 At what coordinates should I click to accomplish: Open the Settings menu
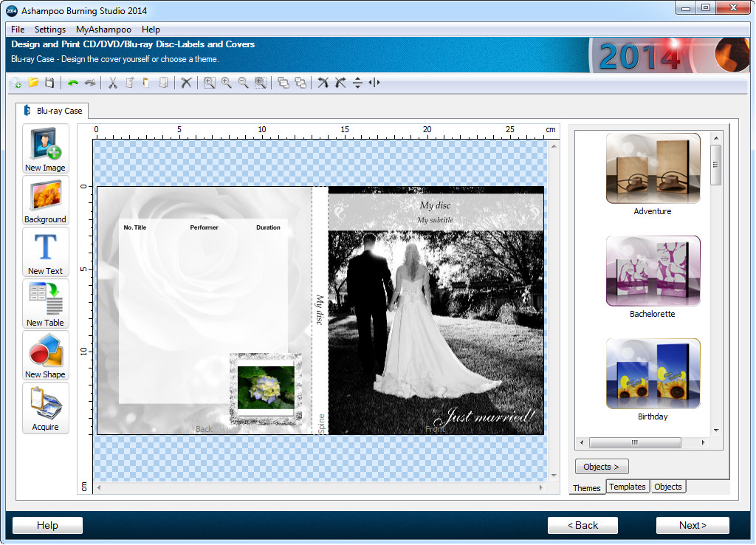click(50, 30)
